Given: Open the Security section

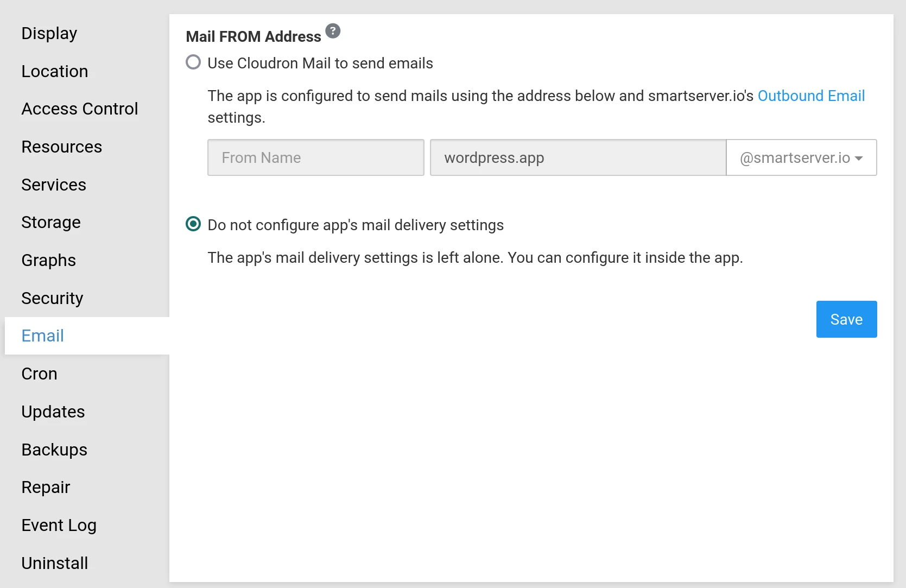Looking at the screenshot, I should coord(52,298).
